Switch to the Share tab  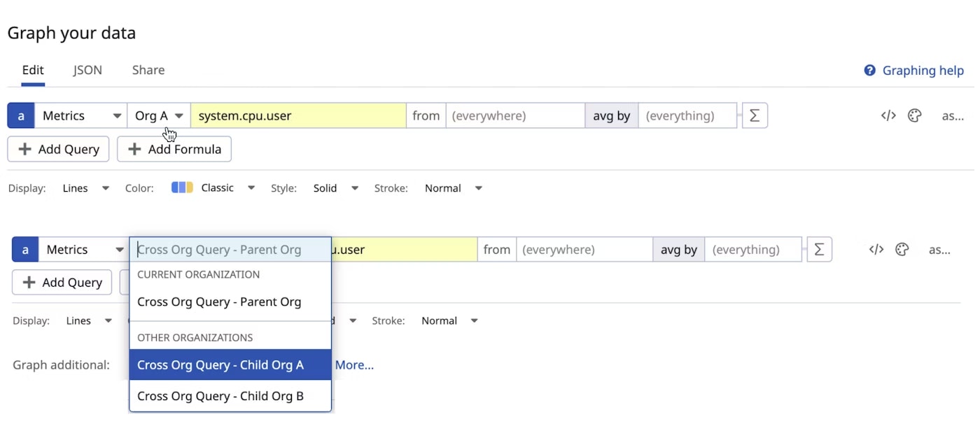[148, 70]
